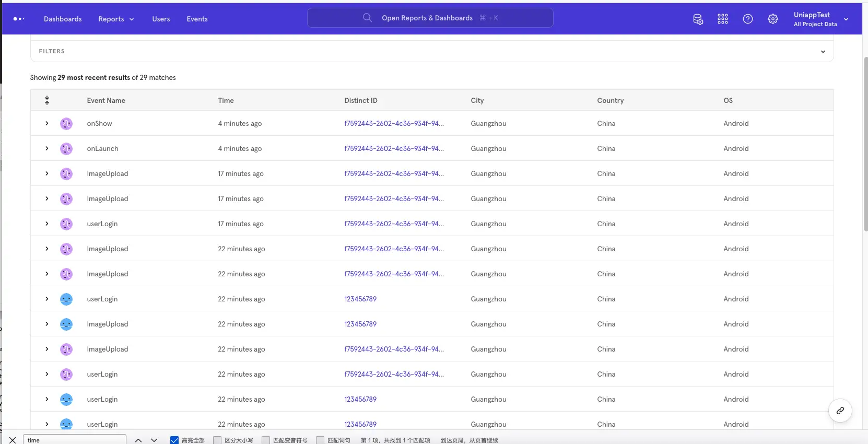Close the find bar with X
Viewport: 868px width, 444px height.
[13, 440]
